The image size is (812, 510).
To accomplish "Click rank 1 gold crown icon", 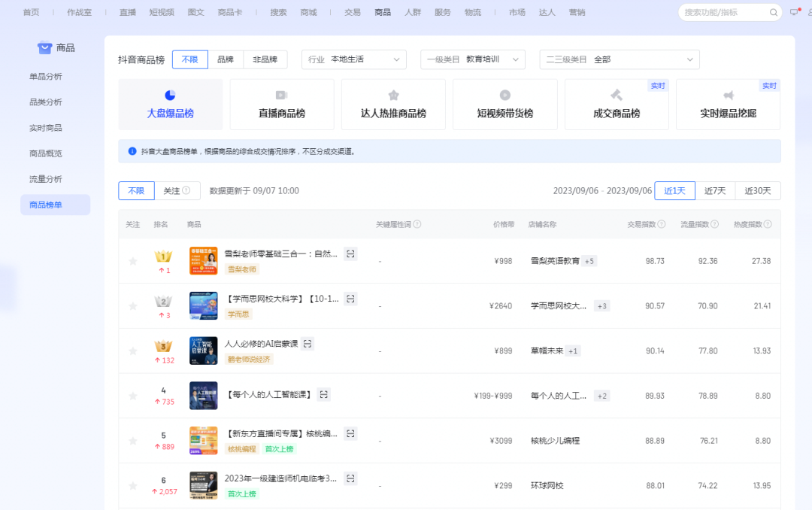I will (x=164, y=256).
